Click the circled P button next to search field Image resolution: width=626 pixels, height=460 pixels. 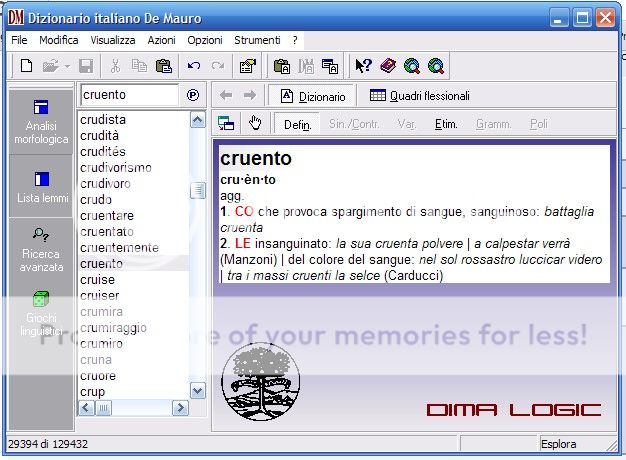coord(193,95)
